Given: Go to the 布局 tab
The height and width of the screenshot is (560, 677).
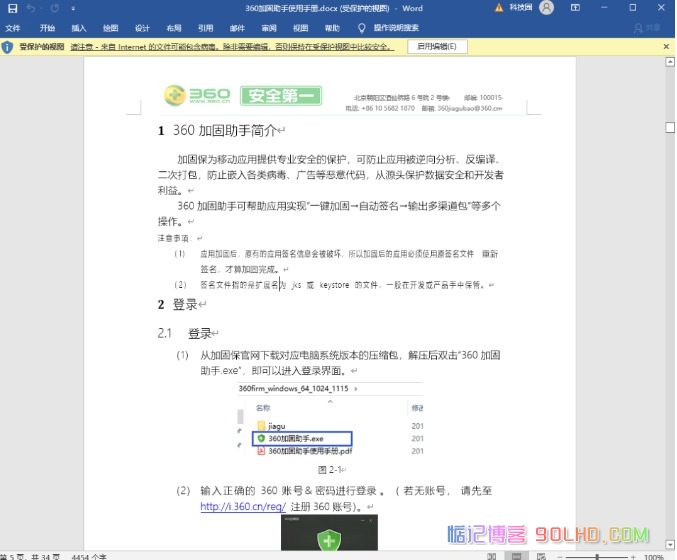Looking at the screenshot, I should [174, 28].
